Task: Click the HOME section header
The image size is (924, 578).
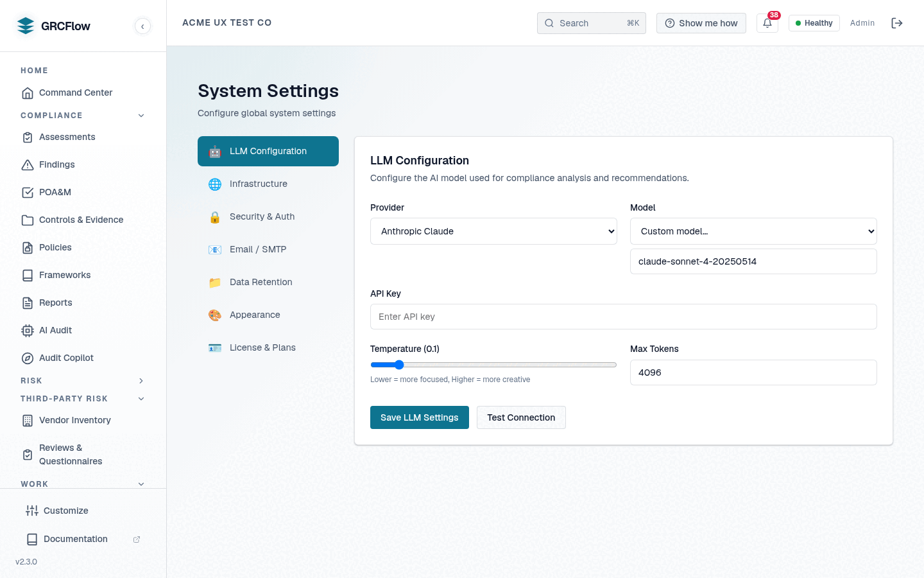Action: click(x=35, y=71)
